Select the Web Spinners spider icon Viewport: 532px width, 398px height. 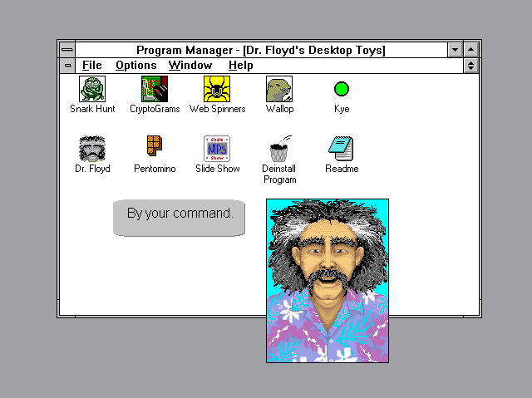coord(217,89)
